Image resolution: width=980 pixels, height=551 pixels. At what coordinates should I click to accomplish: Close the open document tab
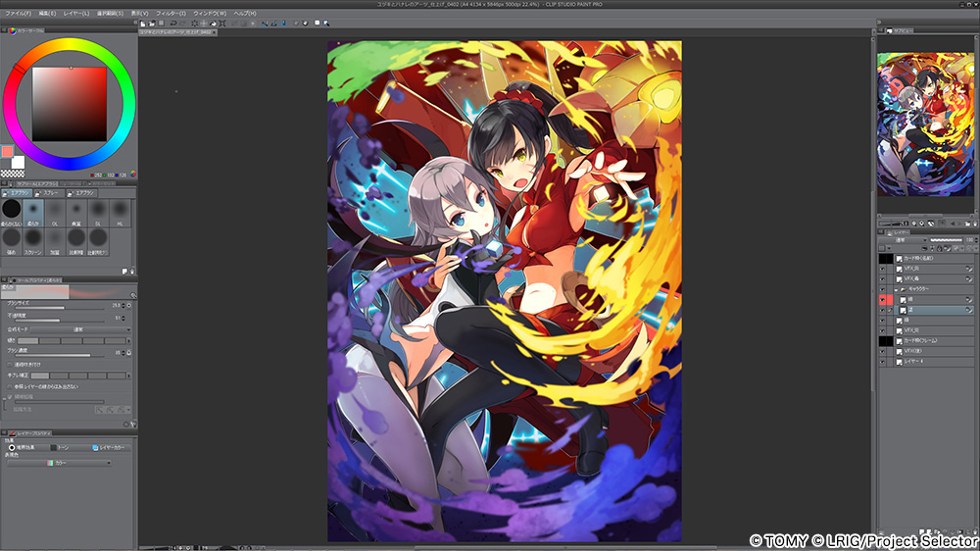[x=214, y=32]
